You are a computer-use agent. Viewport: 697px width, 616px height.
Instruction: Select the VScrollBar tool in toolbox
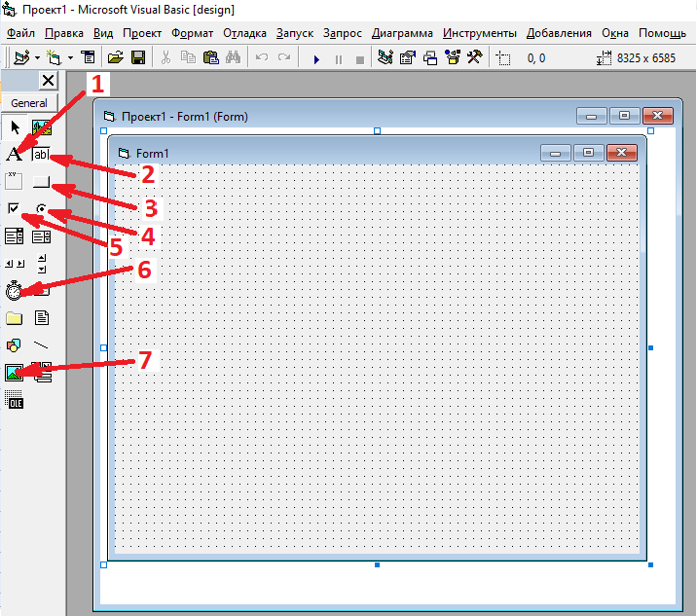coord(42,263)
